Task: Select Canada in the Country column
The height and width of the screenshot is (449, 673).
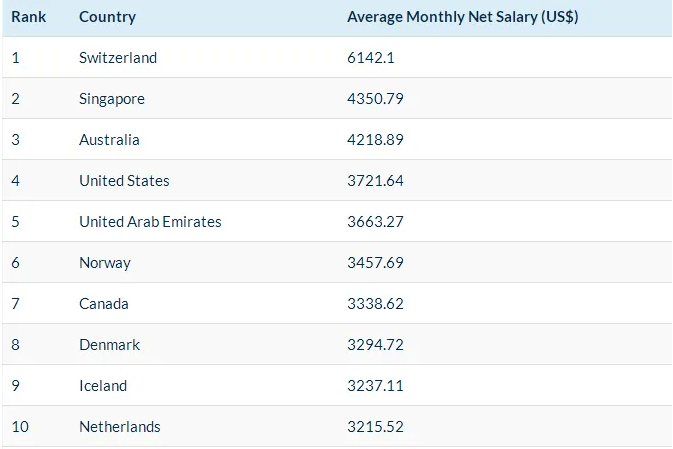Action: 104,304
